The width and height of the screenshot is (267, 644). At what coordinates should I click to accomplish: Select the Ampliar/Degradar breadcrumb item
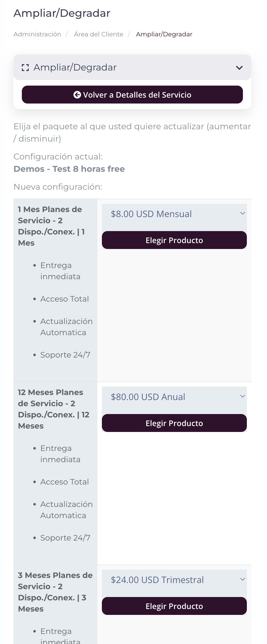[164, 34]
